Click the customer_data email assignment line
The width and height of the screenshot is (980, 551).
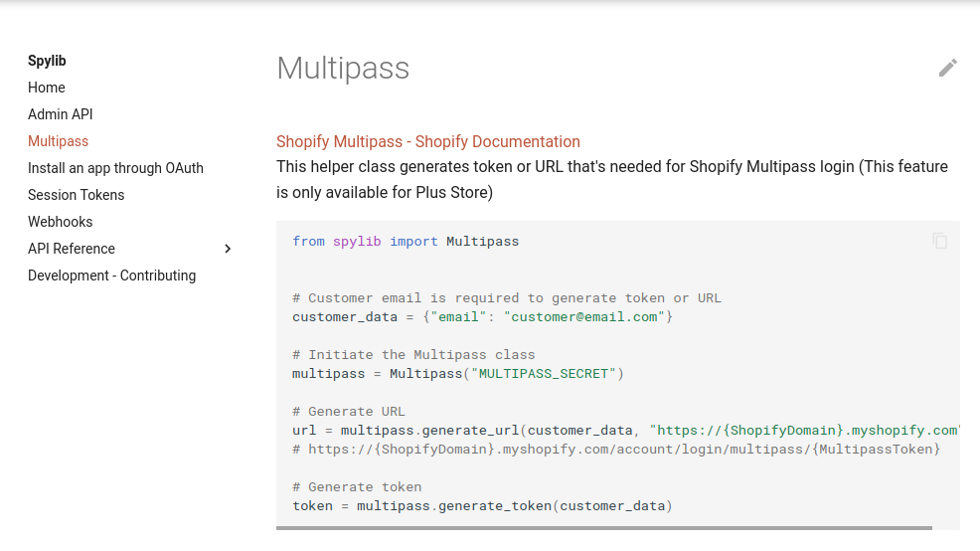click(x=482, y=317)
